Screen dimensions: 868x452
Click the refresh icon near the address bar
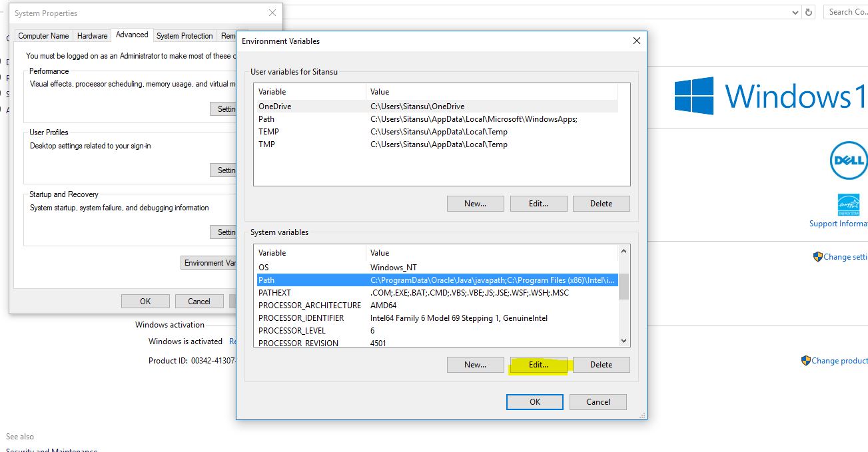[x=809, y=11]
